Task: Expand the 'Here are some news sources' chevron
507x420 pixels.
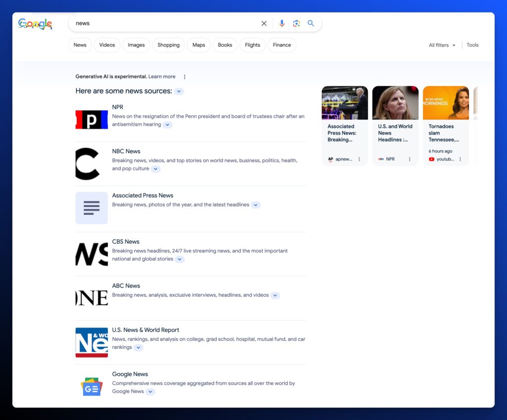Action: click(179, 92)
